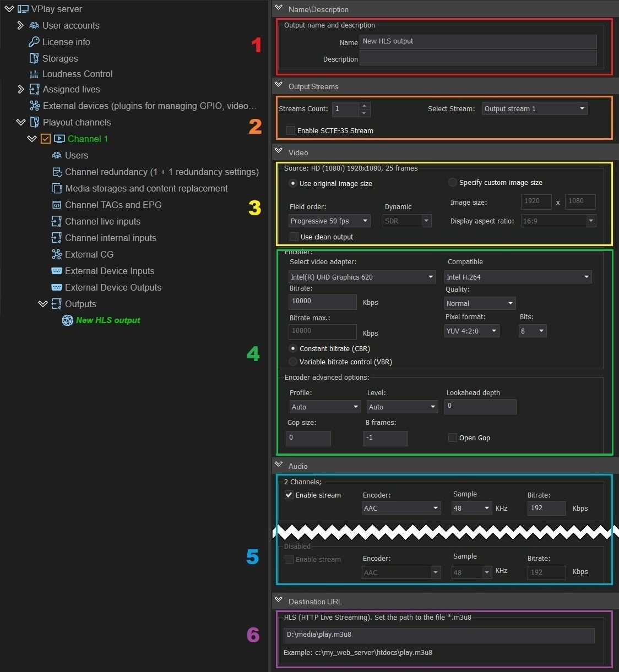This screenshot has height=672, width=619.
Task: Collapse the VPlay server tree node
Action: pos(9,9)
